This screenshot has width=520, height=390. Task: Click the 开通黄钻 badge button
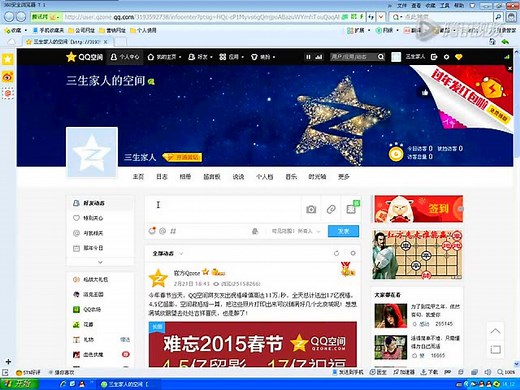tap(182, 157)
